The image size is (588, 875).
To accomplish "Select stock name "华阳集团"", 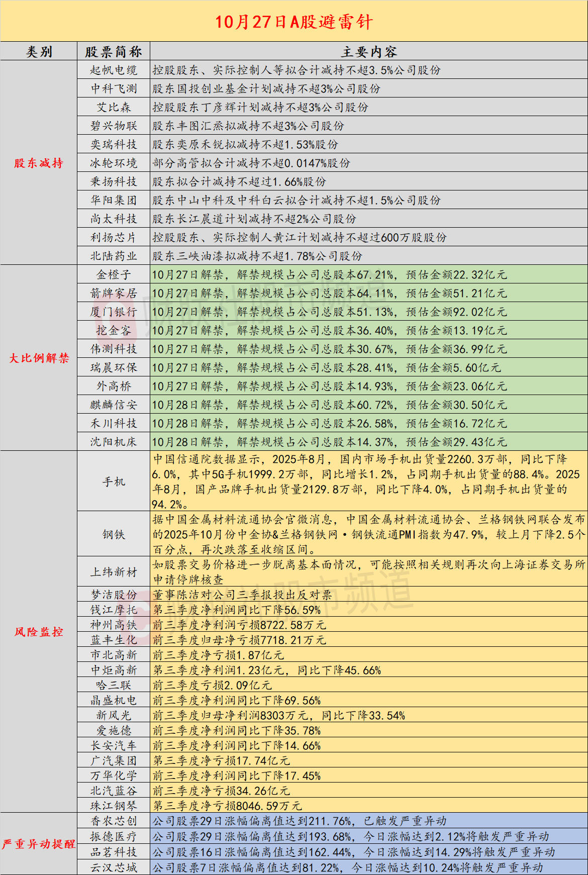I will [x=114, y=201].
